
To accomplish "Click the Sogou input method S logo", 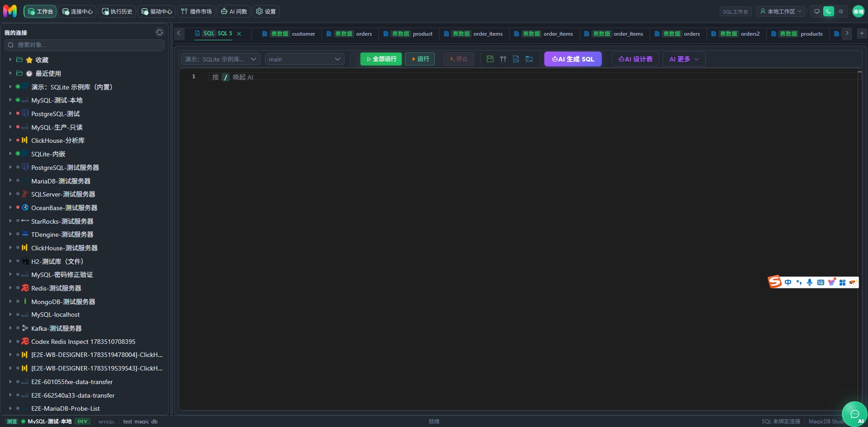I will tap(775, 282).
